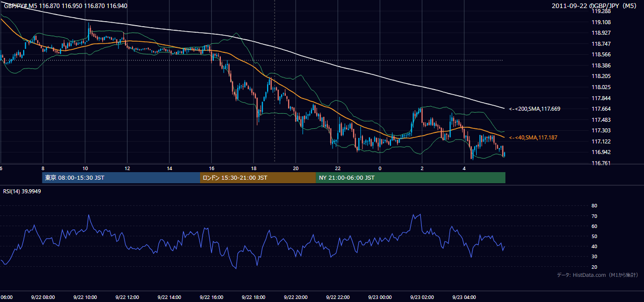Click hour tick 16 under price chart
This screenshot has height=302, width=644.
point(211,168)
